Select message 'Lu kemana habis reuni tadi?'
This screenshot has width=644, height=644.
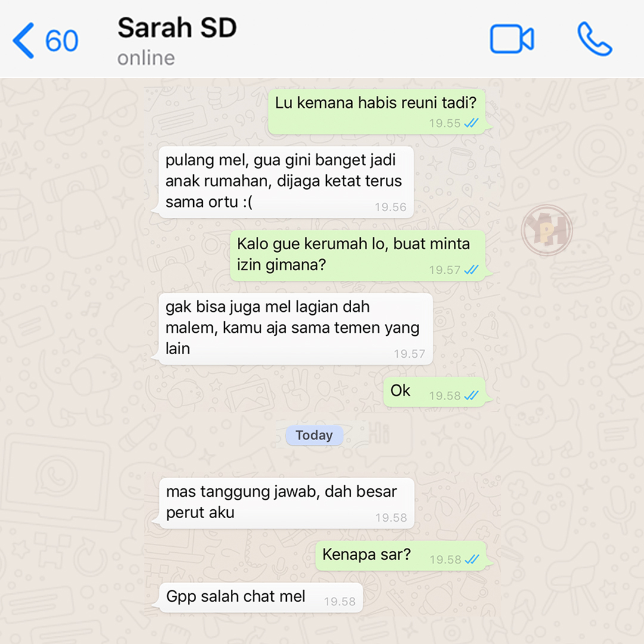[x=376, y=112]
